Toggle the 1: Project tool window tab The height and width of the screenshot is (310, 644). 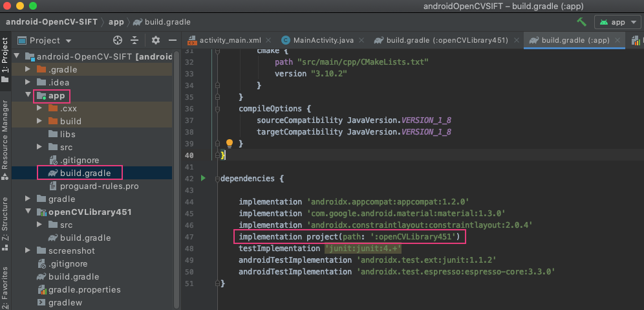click(x=5, y=60)
